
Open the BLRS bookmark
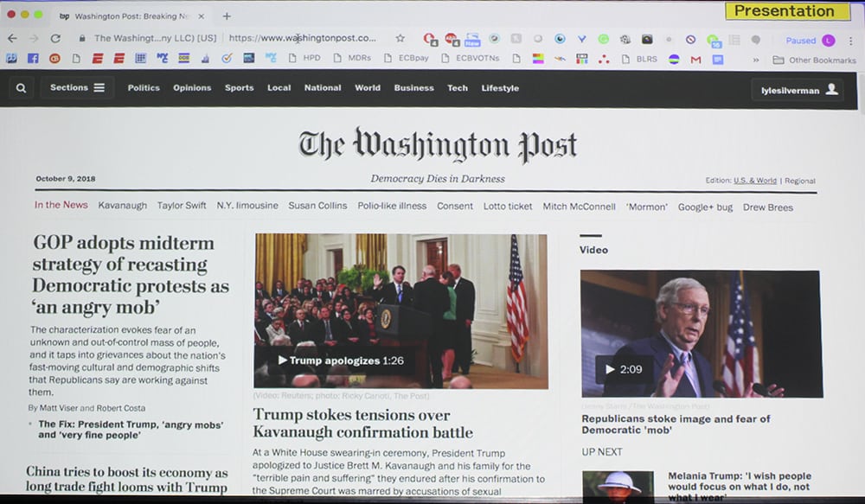click(640, 59)
